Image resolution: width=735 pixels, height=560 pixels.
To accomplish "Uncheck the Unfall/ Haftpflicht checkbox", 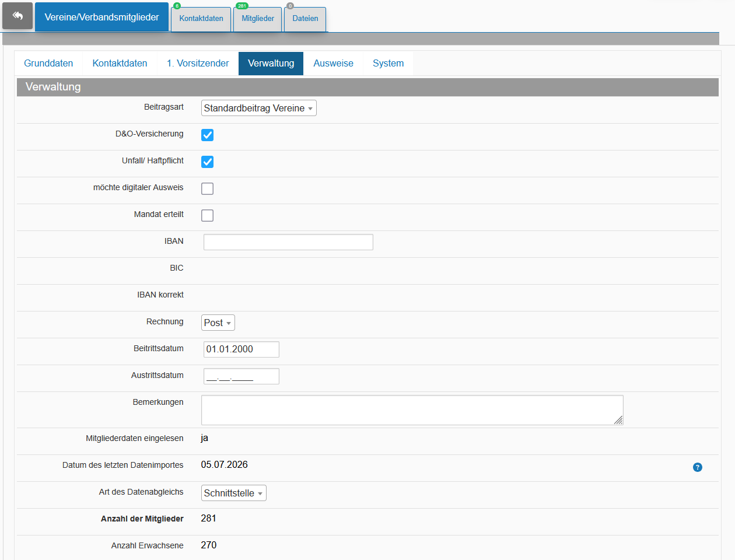I will point(207,162).
